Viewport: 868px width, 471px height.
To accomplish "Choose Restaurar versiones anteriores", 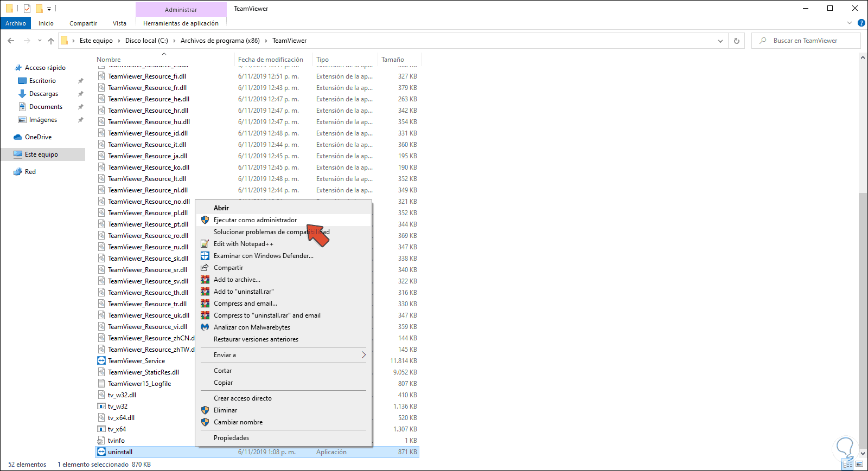I will [x=283, y=339].
